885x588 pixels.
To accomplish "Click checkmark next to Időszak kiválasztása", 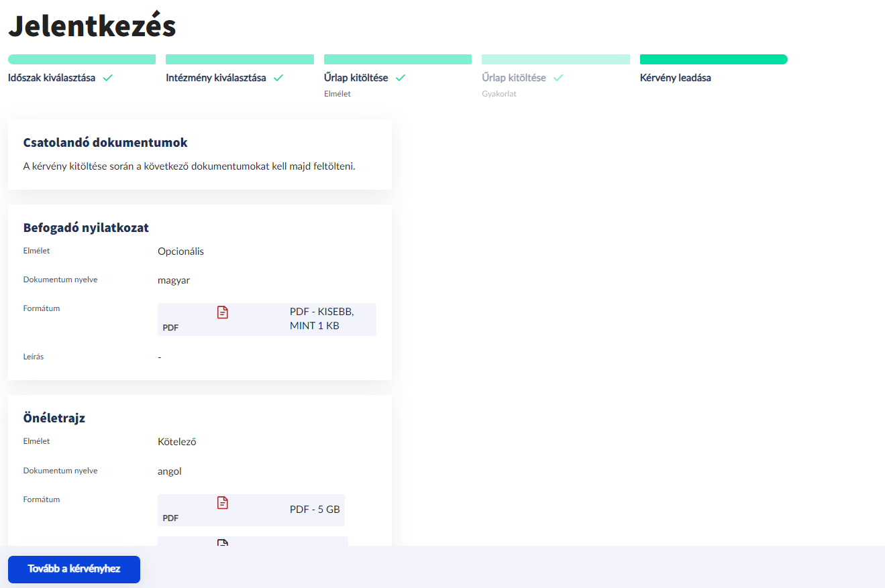I will (x=108, y=78).
